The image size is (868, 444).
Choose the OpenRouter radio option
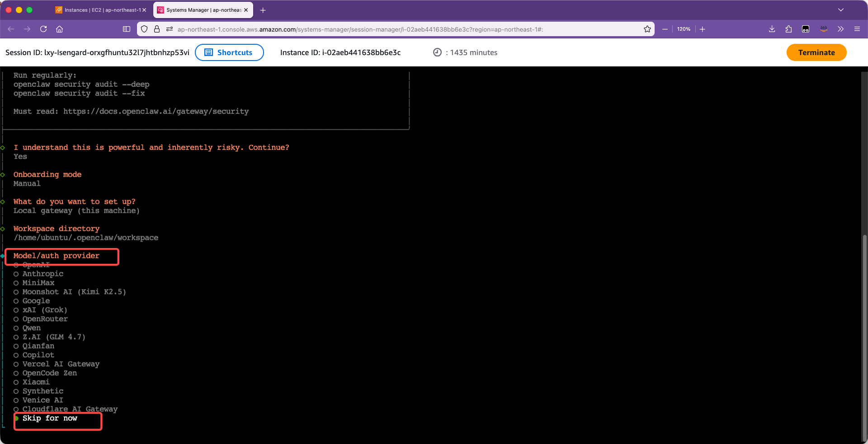pyautogui.click(x=45, y=319)
